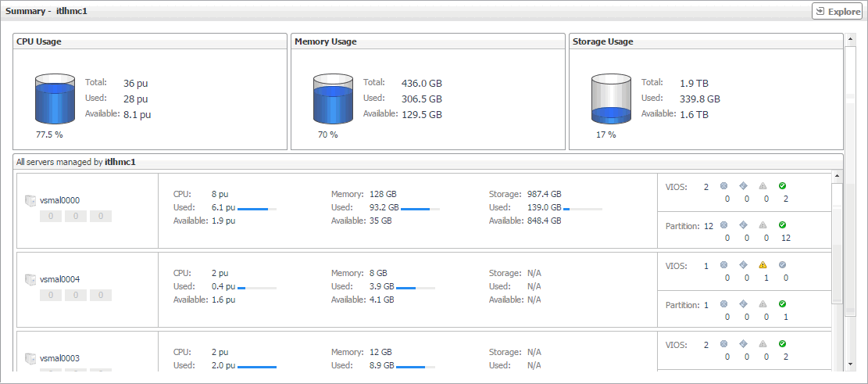Open the vsmal0000 server link
868x384 pixels.
coord(60,200)
